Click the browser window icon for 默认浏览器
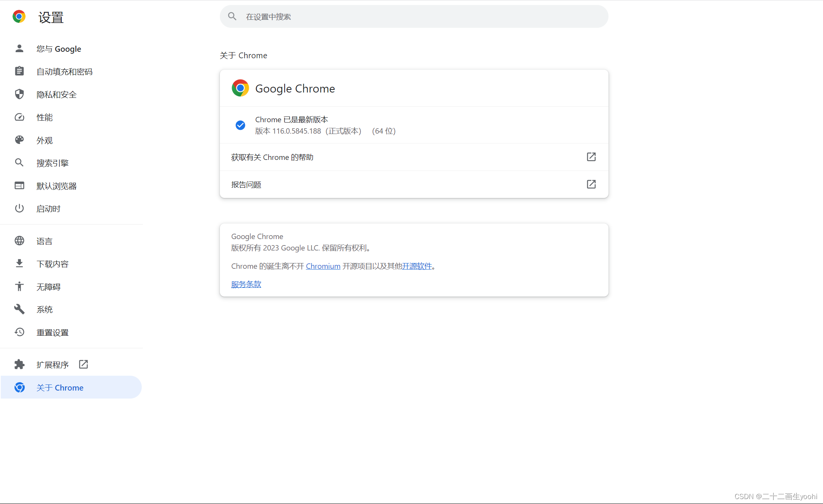 [x=19, y=185]
